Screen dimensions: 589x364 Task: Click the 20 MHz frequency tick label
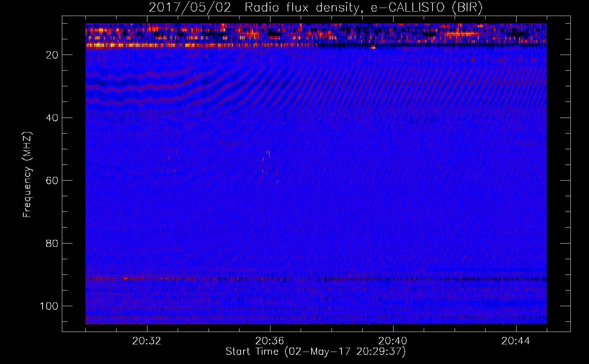tap(52, 55)
